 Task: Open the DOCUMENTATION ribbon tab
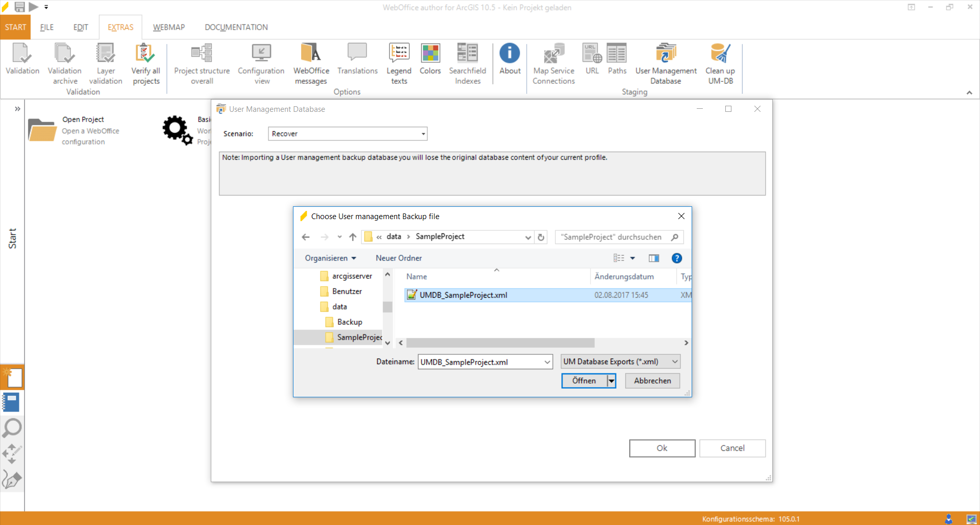click(x=236, y=27)
